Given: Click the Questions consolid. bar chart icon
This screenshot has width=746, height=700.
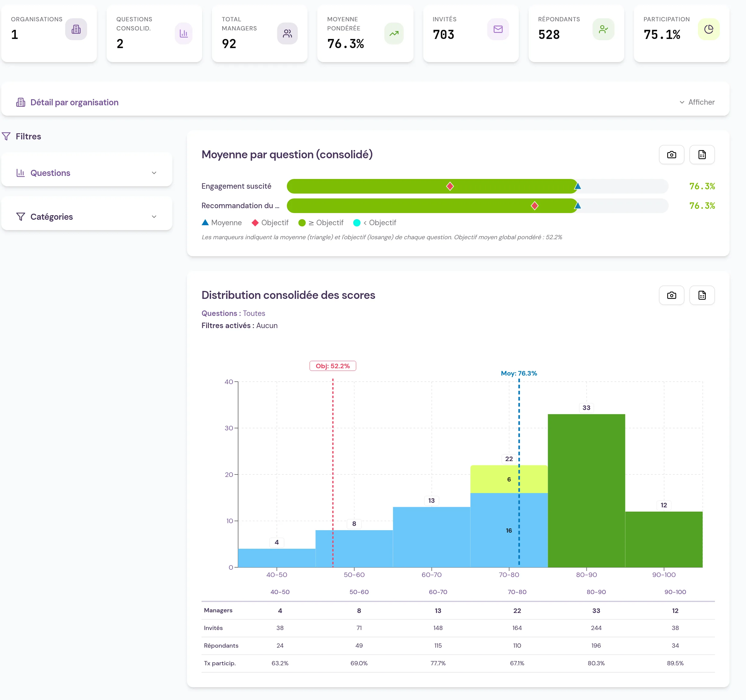Looking at the screenshot, I should [x=184, y=33].
